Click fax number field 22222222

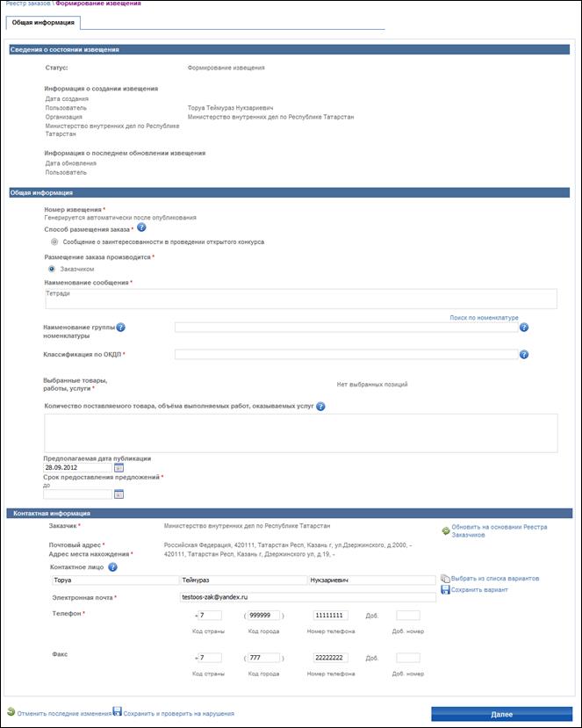point(331,658)
